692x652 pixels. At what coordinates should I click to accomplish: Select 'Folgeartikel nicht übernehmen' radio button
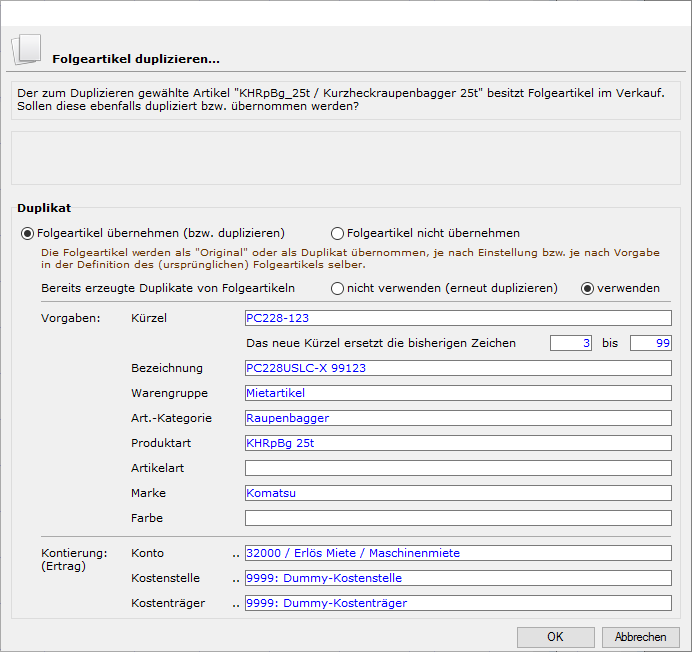point(337,233)
